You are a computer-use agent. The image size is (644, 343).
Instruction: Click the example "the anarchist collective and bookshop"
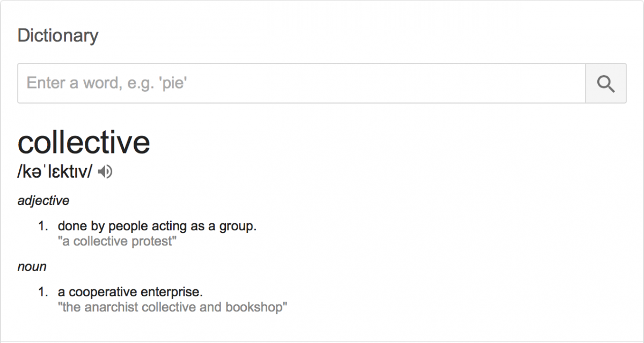[172, 308]
